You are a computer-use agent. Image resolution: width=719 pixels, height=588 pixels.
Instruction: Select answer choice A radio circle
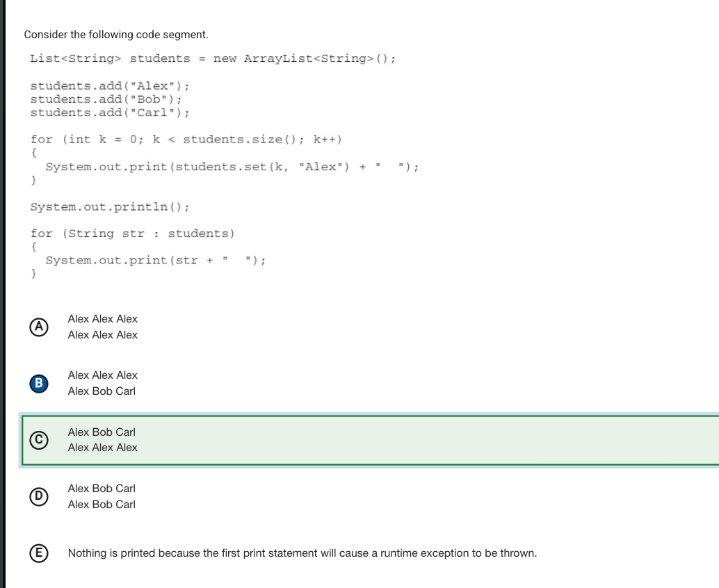(x=39, y=327)
